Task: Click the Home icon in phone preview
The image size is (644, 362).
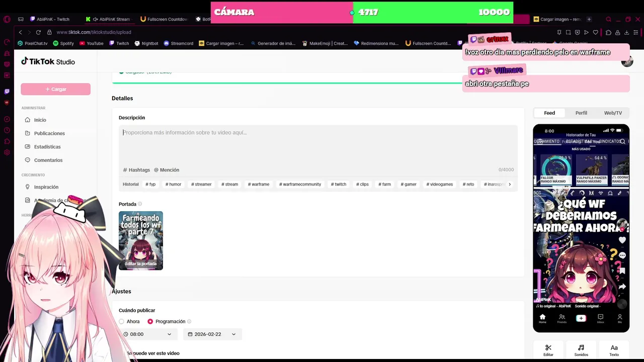Action: 542,318
